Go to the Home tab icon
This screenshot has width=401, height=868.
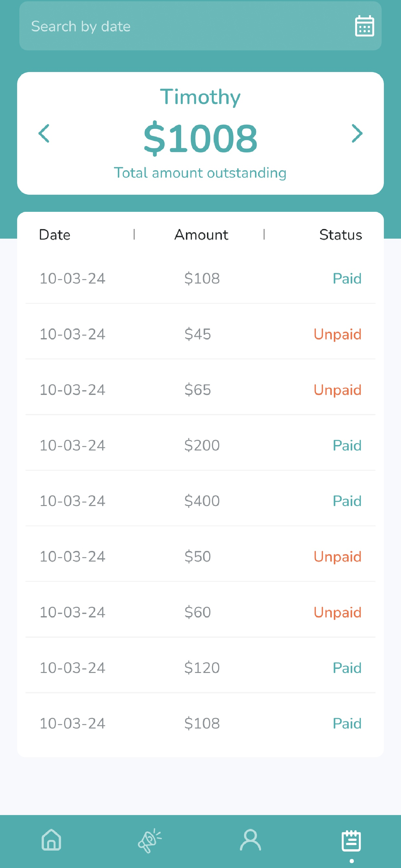coord(51,839)
